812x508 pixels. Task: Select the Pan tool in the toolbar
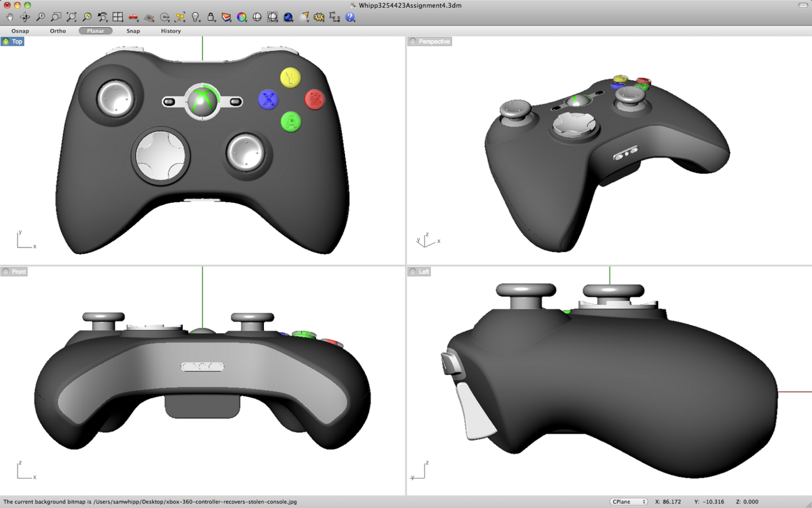pyautogui.click(x=9, y=17)
